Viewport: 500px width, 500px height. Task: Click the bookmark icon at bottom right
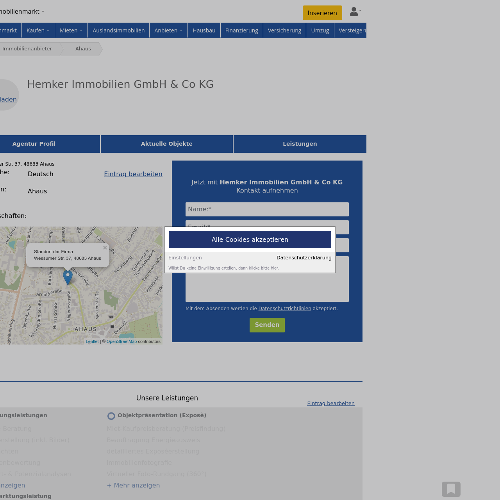click(451, 489)
